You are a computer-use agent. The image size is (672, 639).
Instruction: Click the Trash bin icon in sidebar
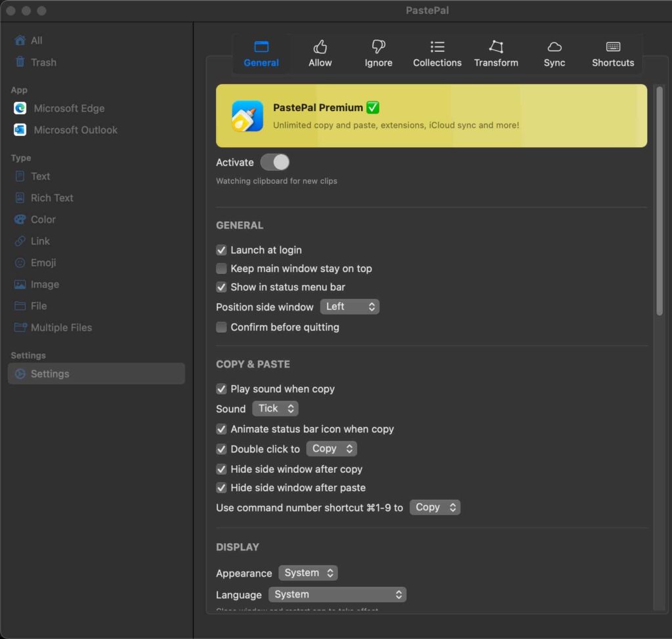[20, 62]
